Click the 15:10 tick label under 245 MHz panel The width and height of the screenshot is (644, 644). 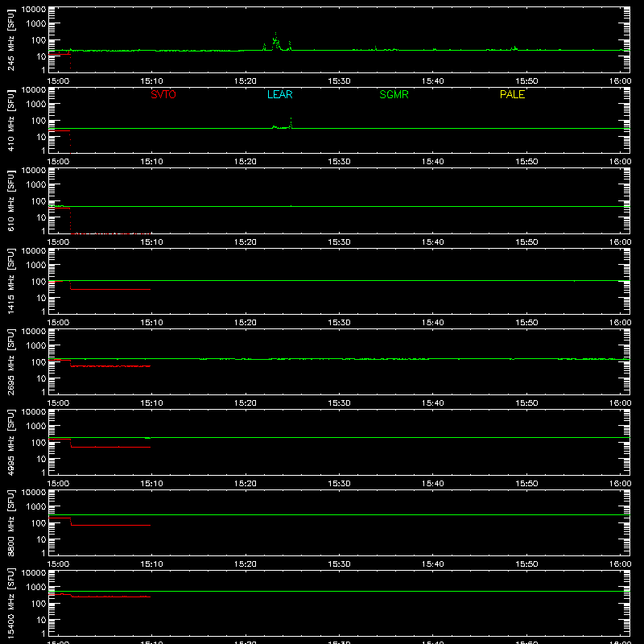pos(151,81)
